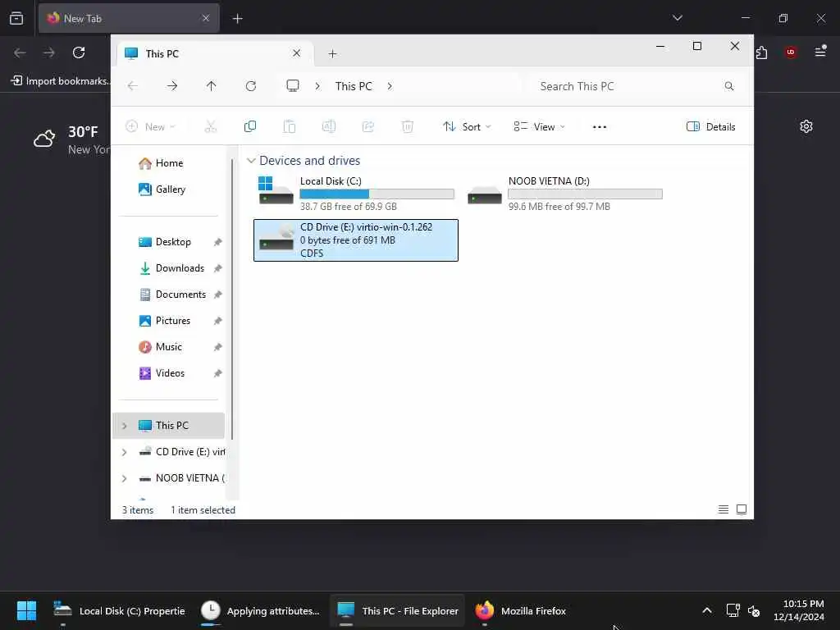Click the Delete trash icon in toolbar

click(407, 127)
